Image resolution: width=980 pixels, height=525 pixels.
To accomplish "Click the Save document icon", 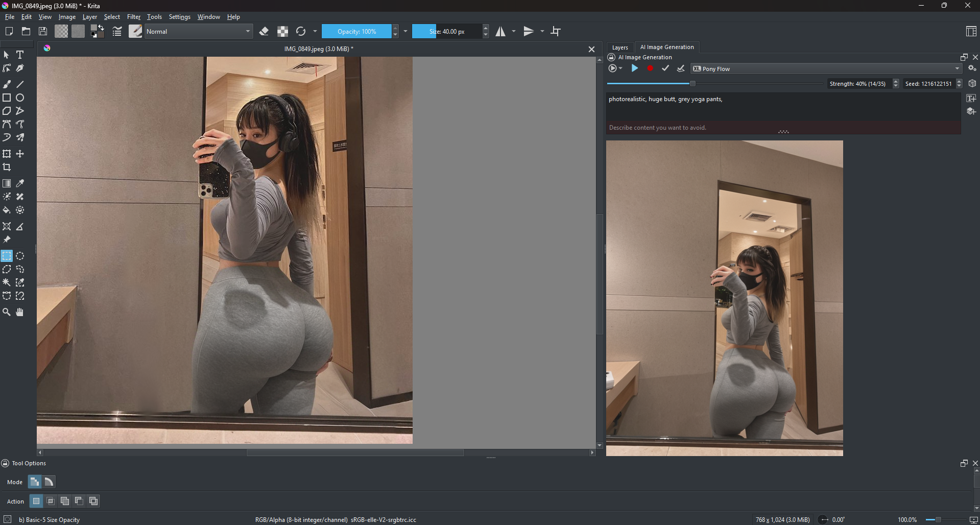I will click(x=43, y=32).
